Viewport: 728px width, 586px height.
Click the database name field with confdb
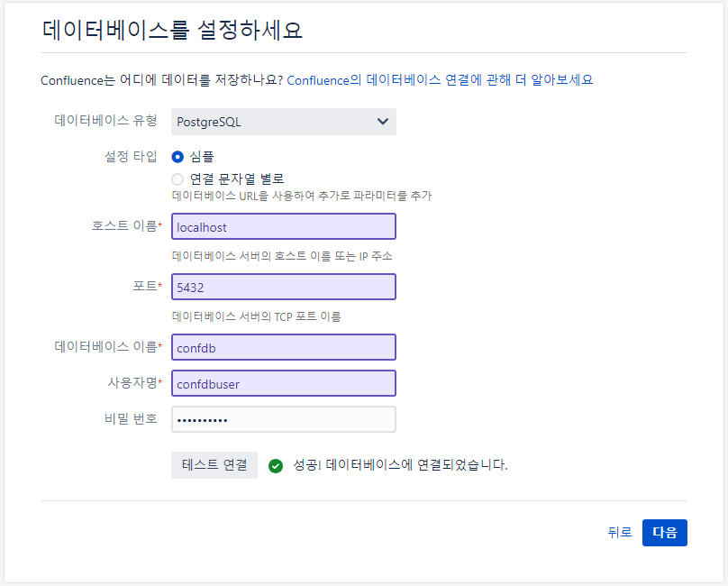[x=283, y=347]
